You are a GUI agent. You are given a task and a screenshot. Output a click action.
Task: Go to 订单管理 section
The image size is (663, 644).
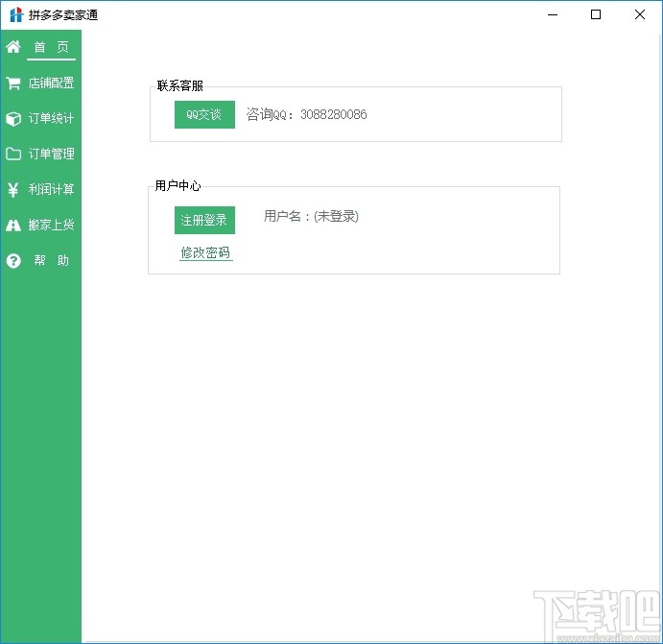(51, 154)
